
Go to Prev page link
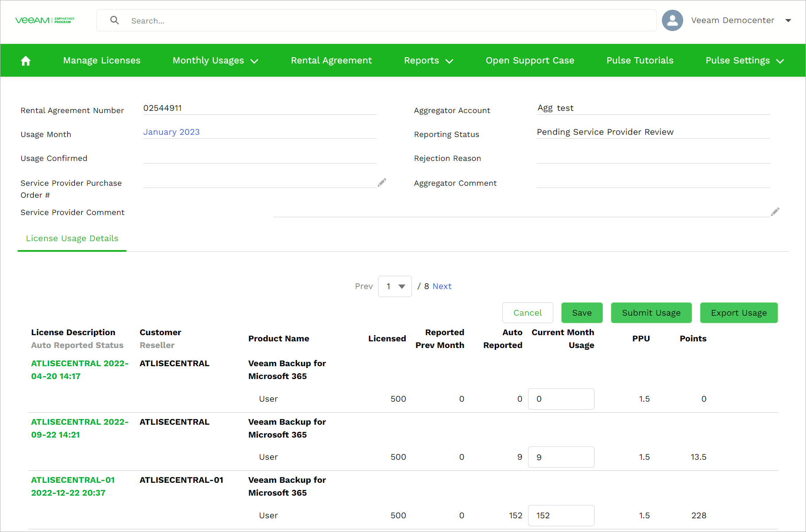(364, 286)
